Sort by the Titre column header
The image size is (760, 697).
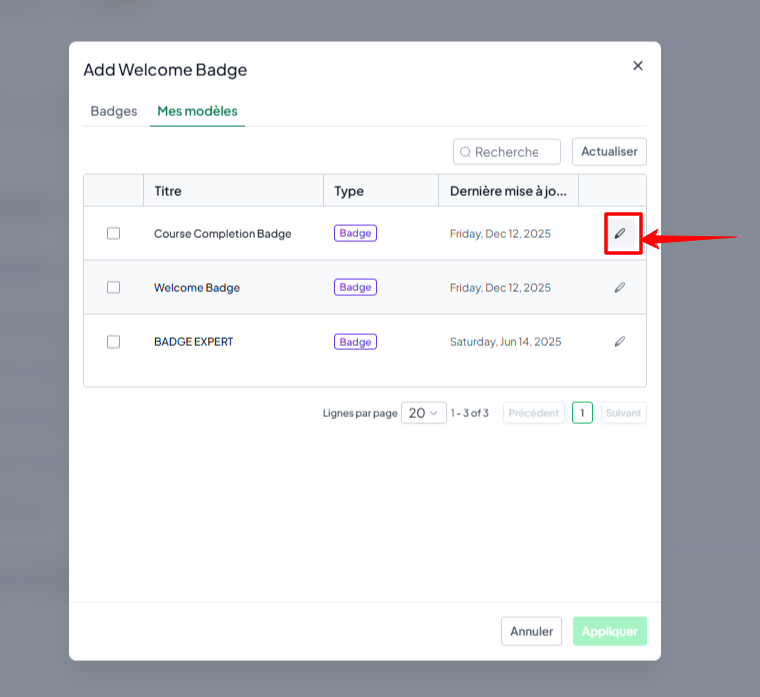168,191
